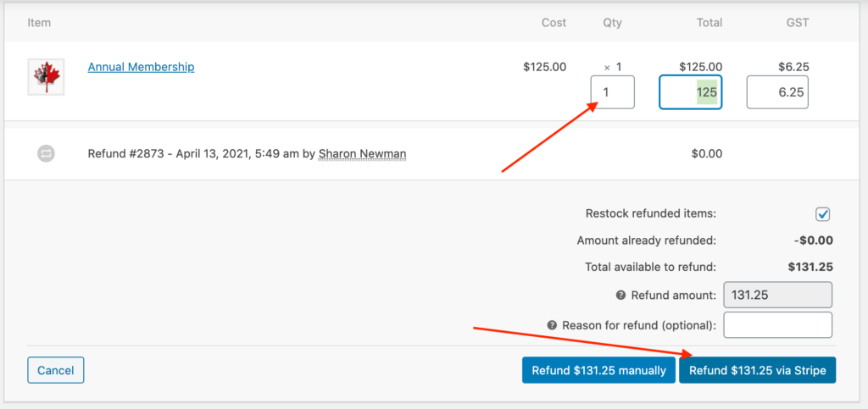Choose Refund $131.25 manually

click(x=599, y=370)
